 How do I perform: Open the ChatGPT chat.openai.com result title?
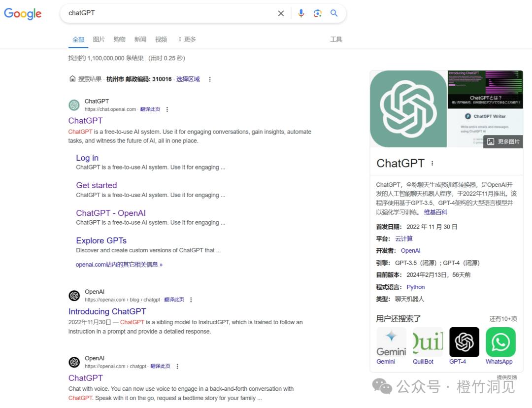click(86, 121)
